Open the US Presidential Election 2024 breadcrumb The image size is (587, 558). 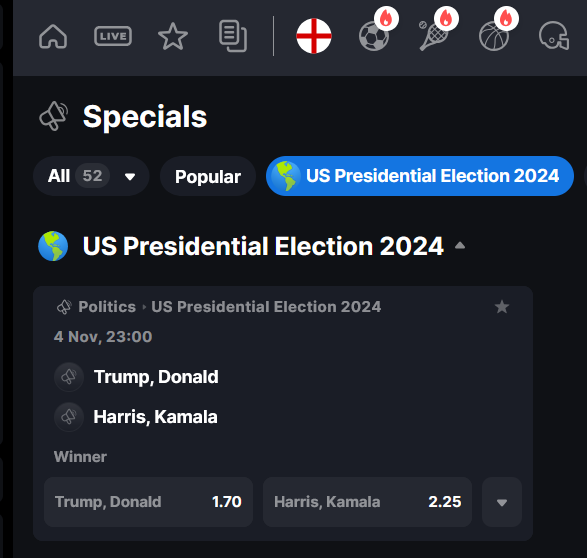[266, 307]
